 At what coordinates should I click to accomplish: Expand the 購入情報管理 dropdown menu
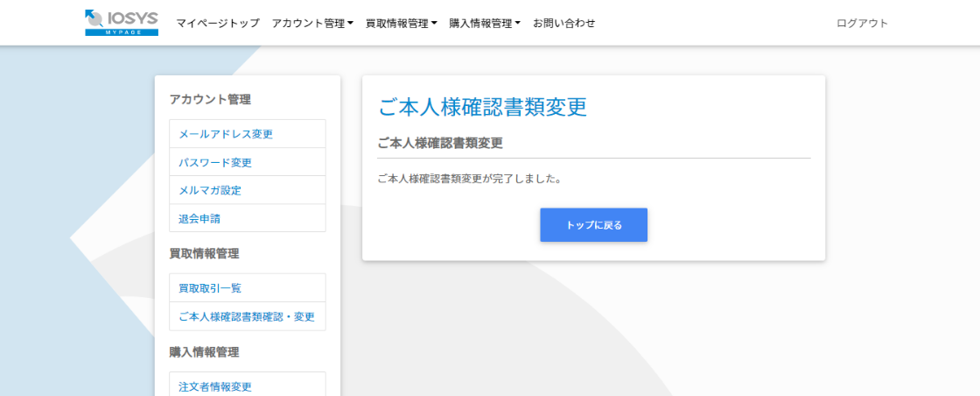click(x=484, y=24)
